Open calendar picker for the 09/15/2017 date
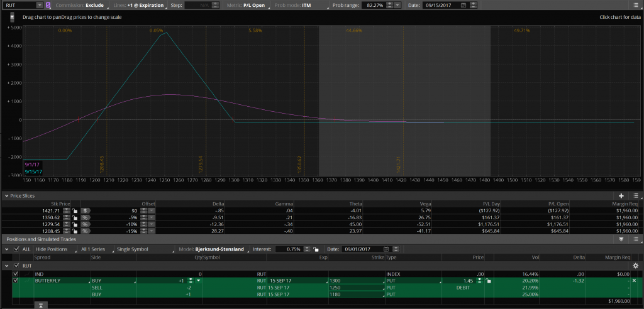644x309 pixels. click(464, 5)
